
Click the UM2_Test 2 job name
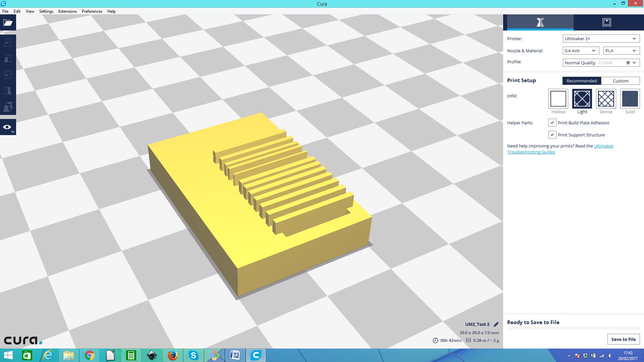[x=477, y=324]
